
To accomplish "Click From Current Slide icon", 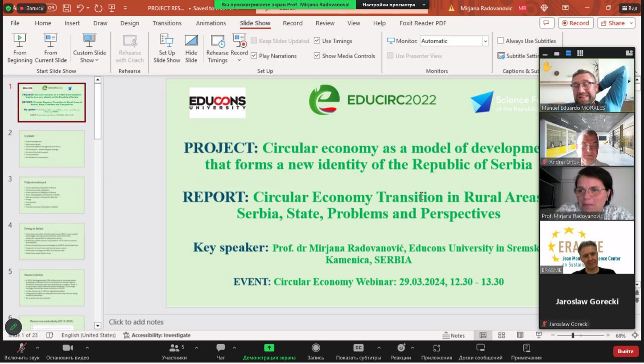I will pyautogui.click(x=50, y=40).
